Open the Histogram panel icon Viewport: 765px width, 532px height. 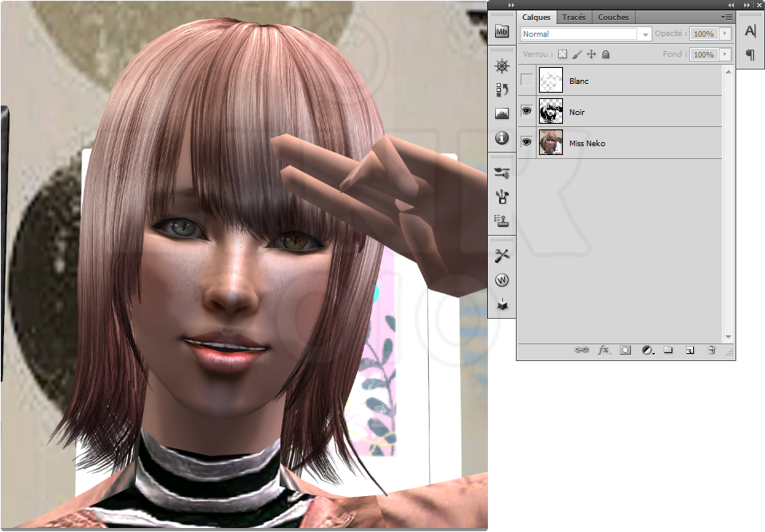click(x=501, y=113)
